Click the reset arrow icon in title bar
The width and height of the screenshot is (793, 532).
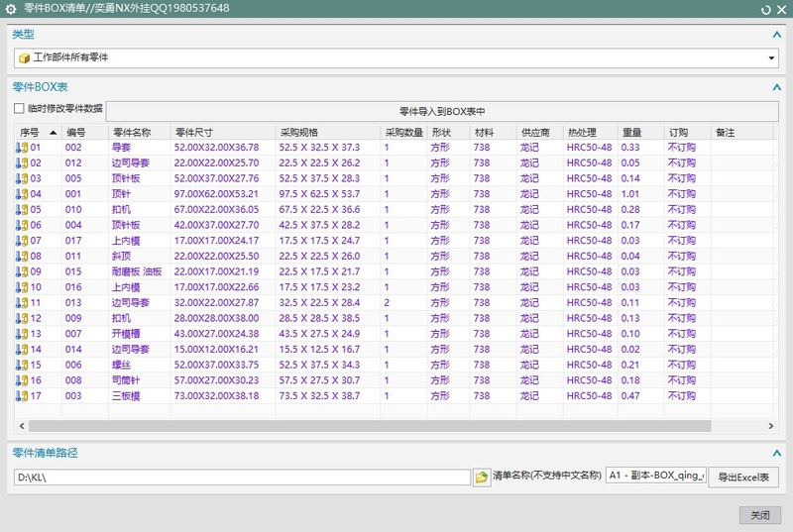point(765,10)
